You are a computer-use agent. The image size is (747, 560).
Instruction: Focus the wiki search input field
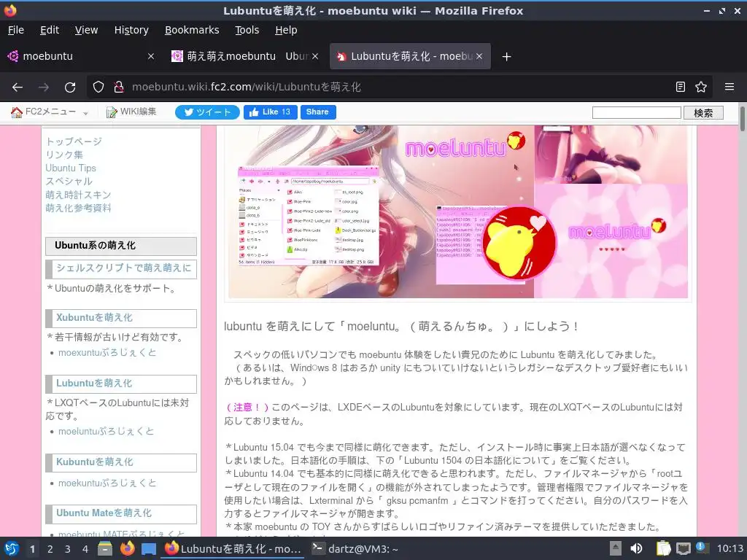point(636,112)
